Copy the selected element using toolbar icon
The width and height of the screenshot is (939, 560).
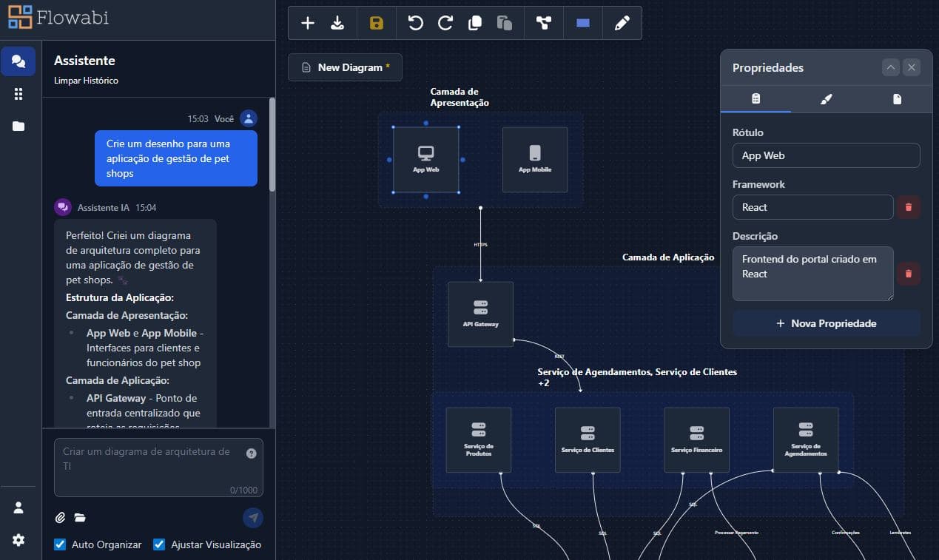point(475,23)
